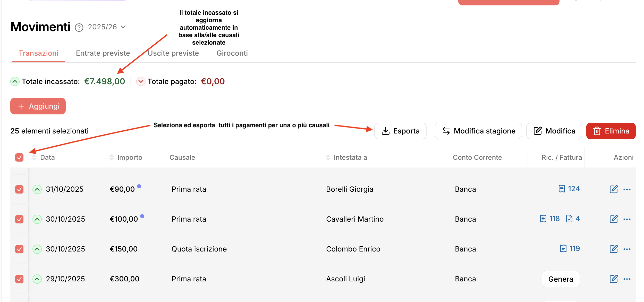Open invoice 4 icon in Cavalleri row
Viewport: 644px width, 302px height.
569,219
